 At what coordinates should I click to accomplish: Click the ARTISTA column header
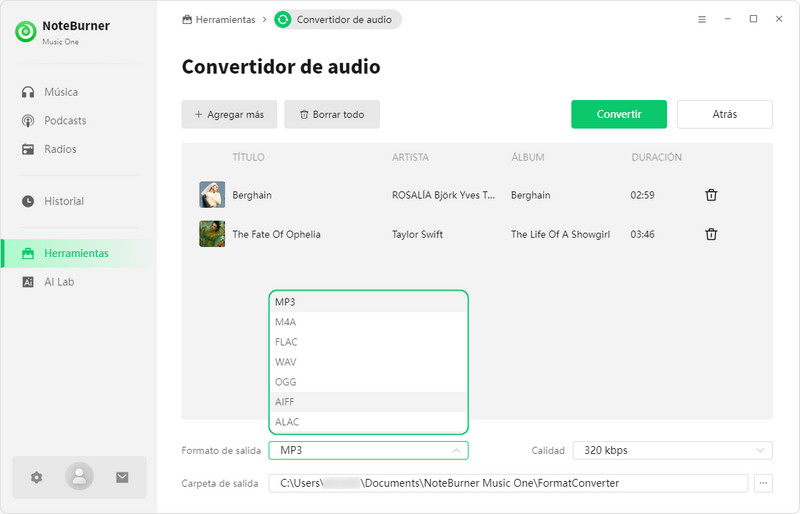tap(410, 157)
